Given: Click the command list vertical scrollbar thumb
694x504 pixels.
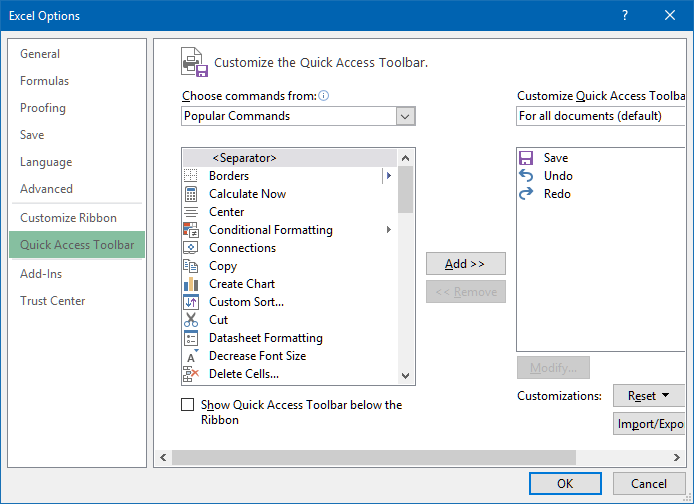Looking at the screenshot, I should 405,190.
